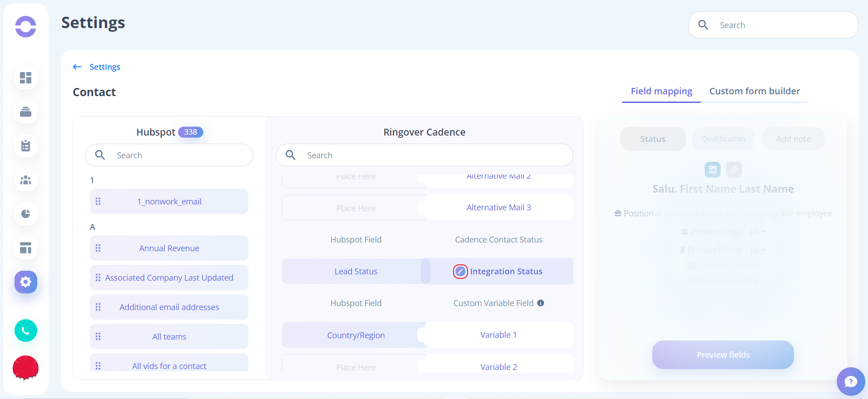
Task: Click the settings gear icon in the sidebar
Action: tap(26, 282)
